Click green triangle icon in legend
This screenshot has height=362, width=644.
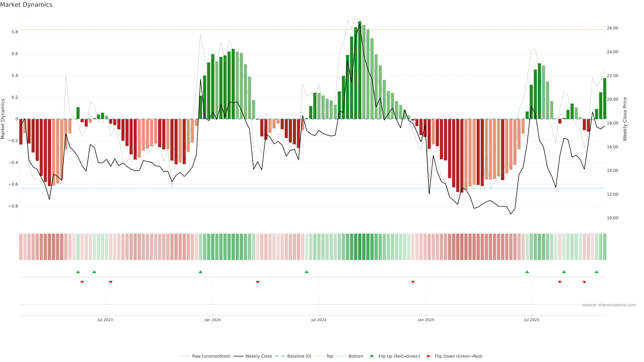coord(372,356)
